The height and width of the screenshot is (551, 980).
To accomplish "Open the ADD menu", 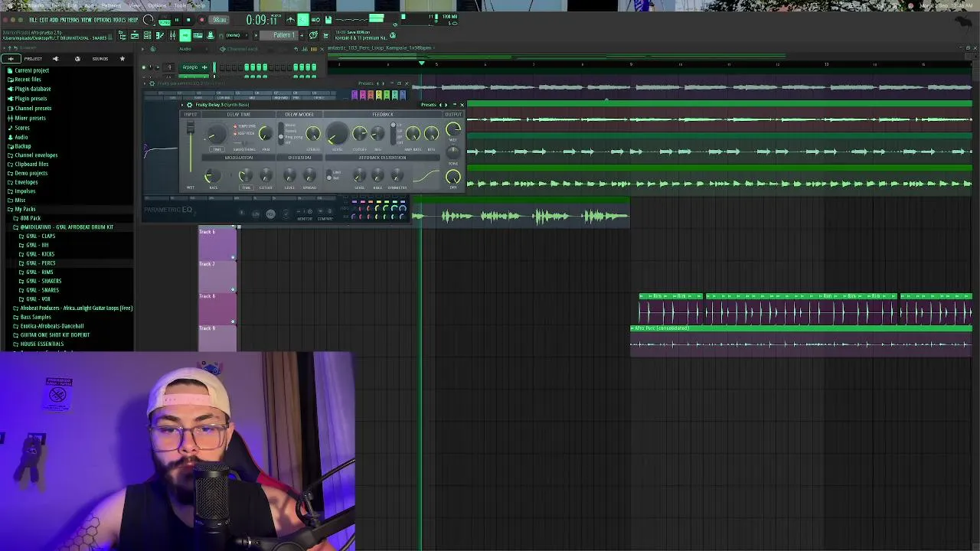I will (x=54, y=20).
